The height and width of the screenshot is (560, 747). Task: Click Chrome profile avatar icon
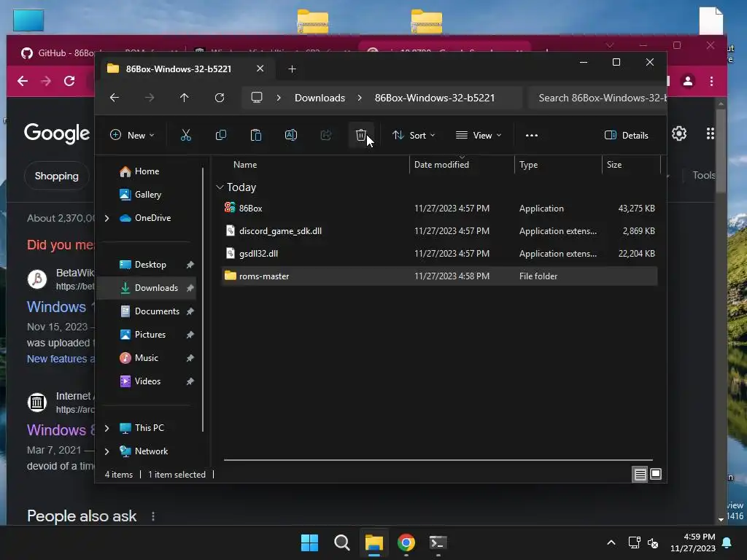click(687, 82)
